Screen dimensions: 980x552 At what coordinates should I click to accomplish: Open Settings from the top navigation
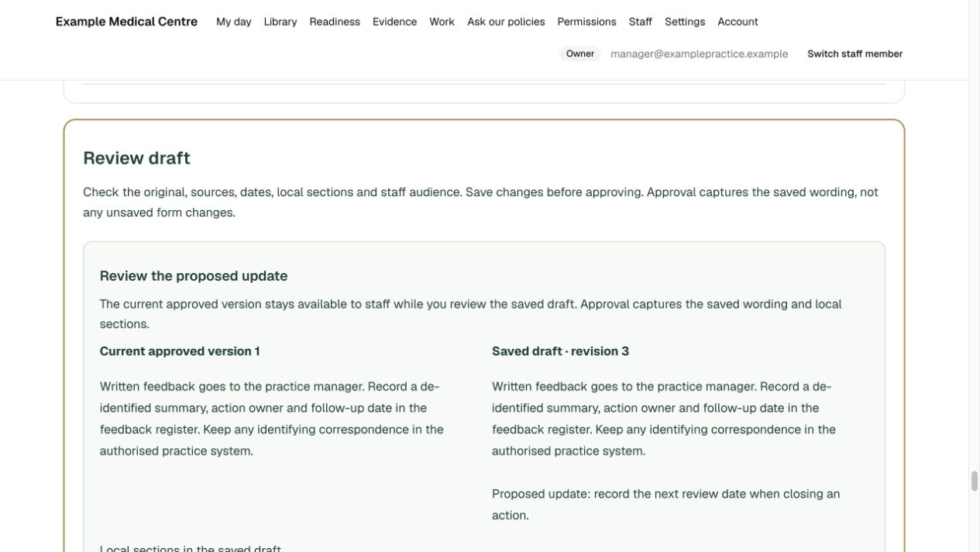point(685,22)
